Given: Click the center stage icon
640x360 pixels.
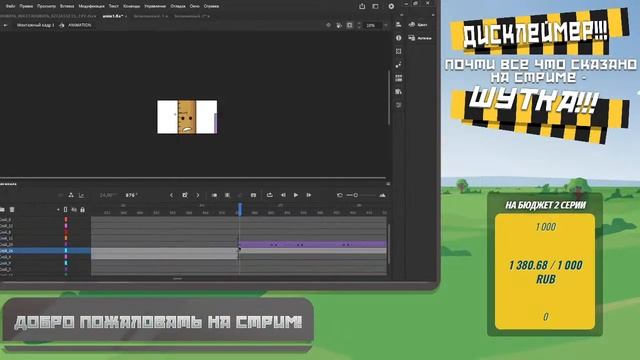Looking at the screenshot, I should [329, 25].
